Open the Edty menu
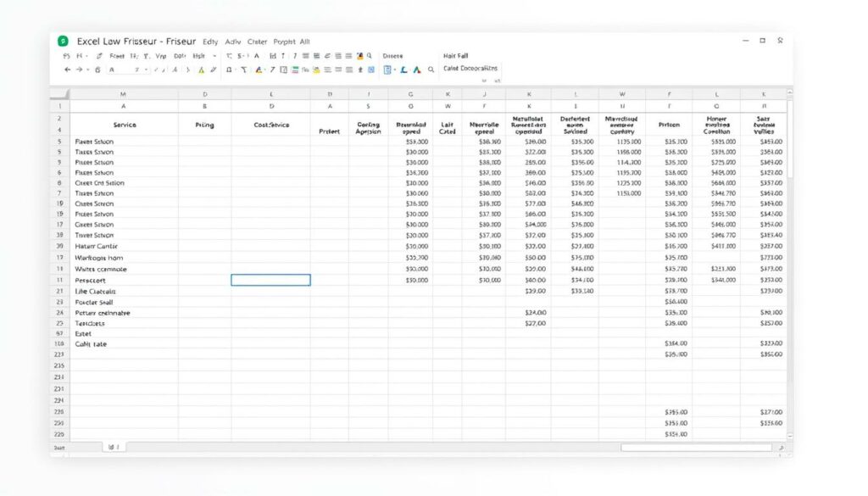The height and width of the screenshot is (496, 868). (210, 42)
